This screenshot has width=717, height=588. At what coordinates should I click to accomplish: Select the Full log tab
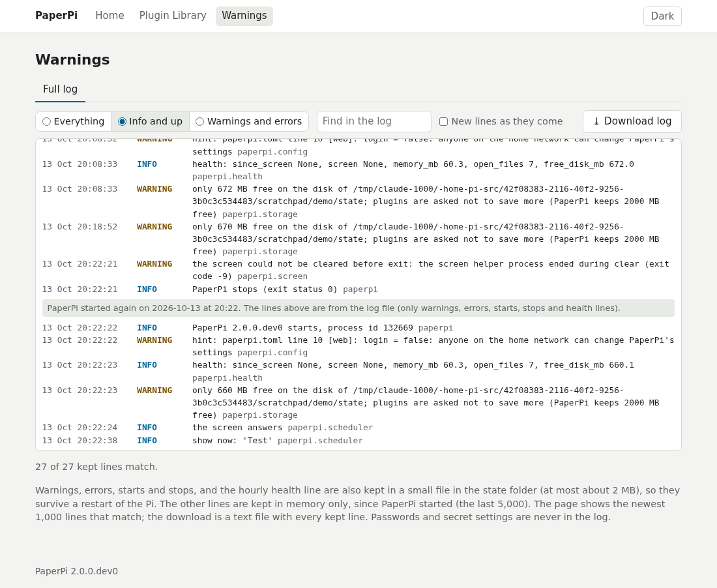(61, 89)
